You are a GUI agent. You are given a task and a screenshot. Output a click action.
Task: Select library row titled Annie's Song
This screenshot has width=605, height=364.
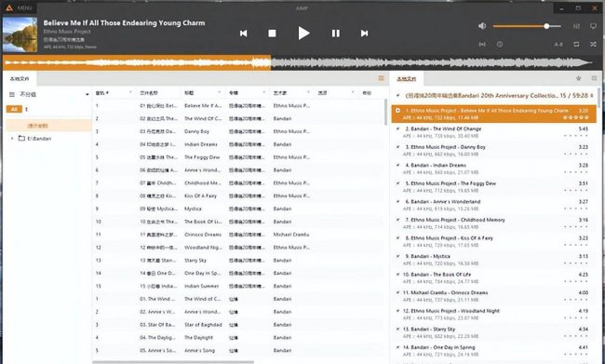[237, 350]
